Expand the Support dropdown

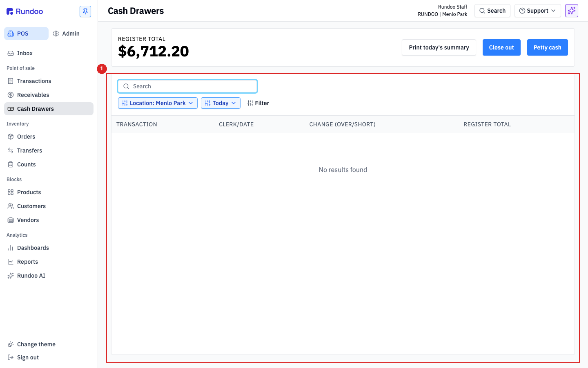coord(538,11)
